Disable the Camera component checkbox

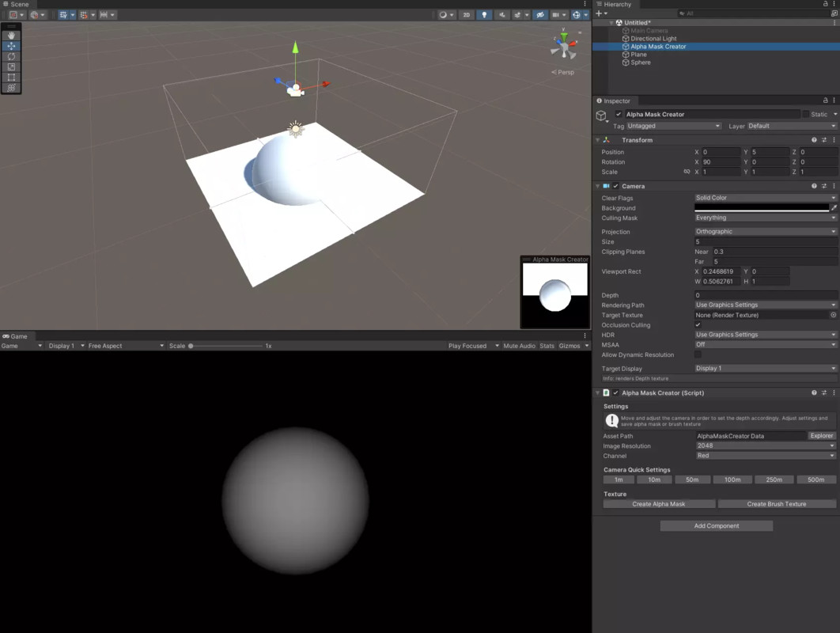[615, 186]
